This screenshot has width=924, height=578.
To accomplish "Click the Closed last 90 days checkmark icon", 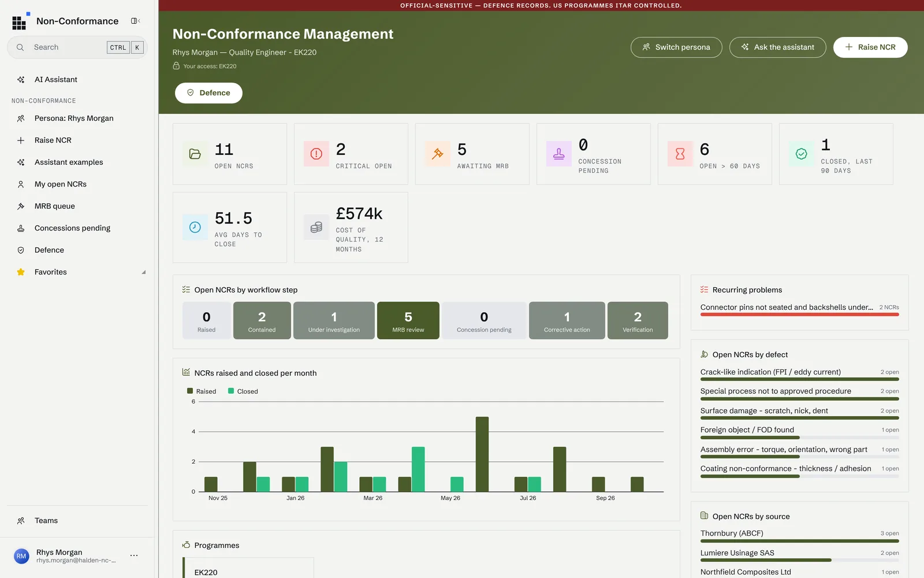I will [x=802, y=154].
